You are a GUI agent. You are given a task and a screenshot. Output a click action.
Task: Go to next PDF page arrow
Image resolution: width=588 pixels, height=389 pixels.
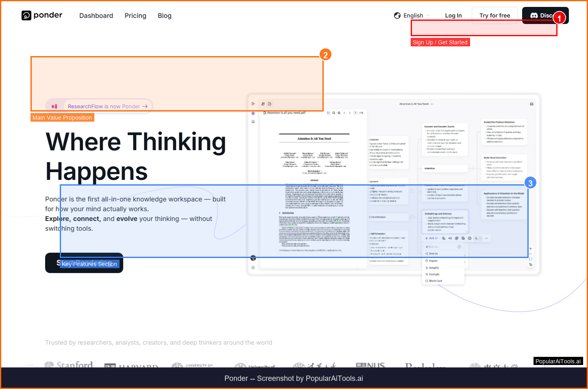pos(350,113)
